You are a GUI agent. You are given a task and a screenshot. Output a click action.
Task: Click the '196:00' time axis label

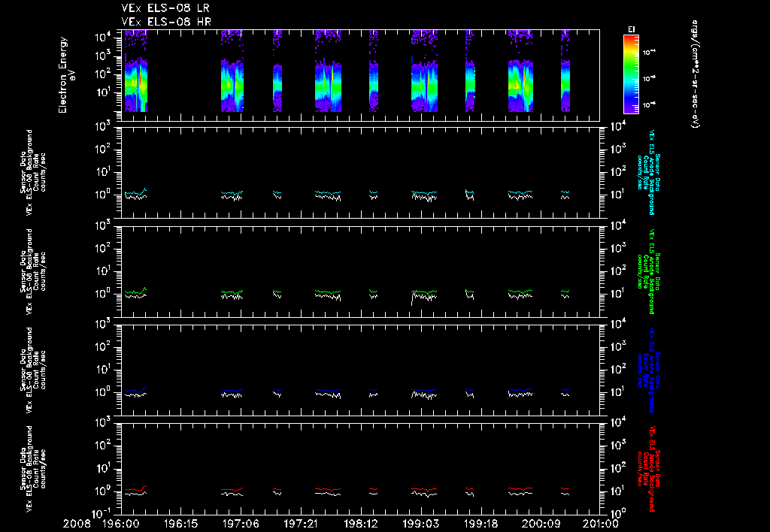(120, 524)
